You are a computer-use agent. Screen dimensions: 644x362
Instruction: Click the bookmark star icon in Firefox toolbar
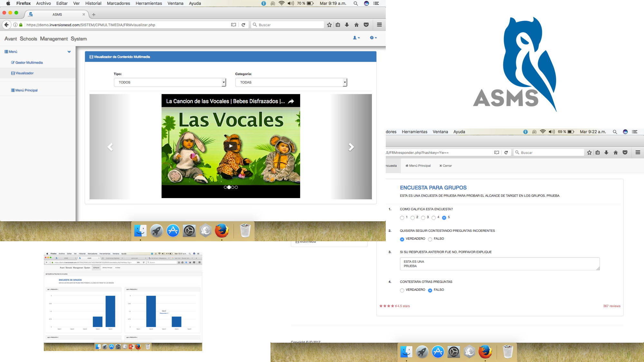329,25
